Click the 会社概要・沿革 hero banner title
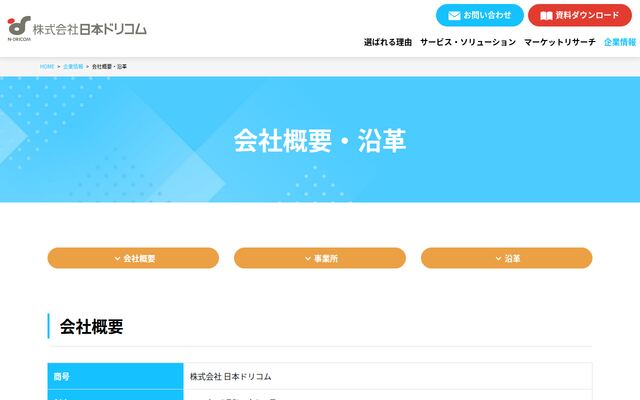Viewport: 640px width, 400px height. tap(320, 141)
